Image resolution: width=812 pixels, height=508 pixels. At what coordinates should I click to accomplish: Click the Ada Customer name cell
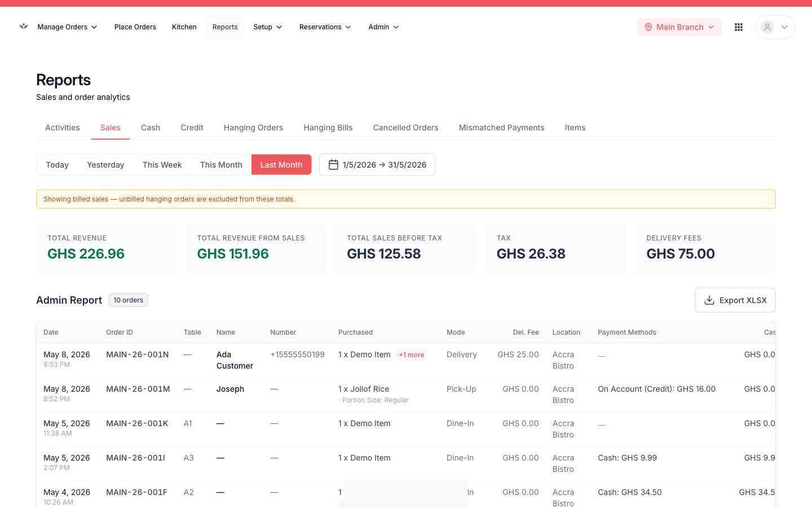point(235,360)
